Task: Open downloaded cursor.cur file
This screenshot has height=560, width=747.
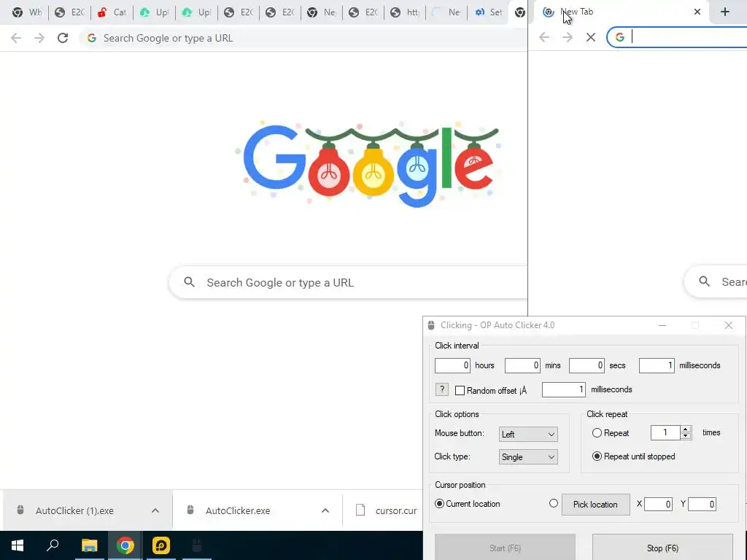Action: [386, 510]
